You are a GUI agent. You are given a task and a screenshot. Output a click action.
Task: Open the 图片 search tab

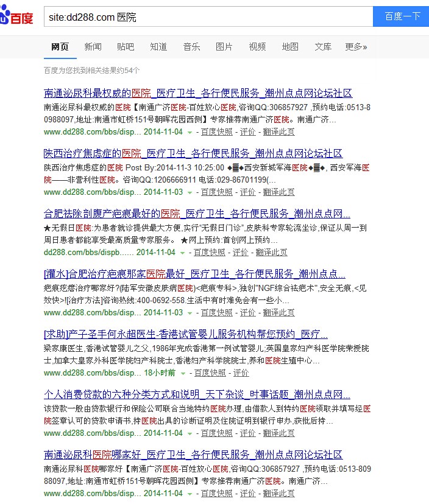(x=224, y=47)
